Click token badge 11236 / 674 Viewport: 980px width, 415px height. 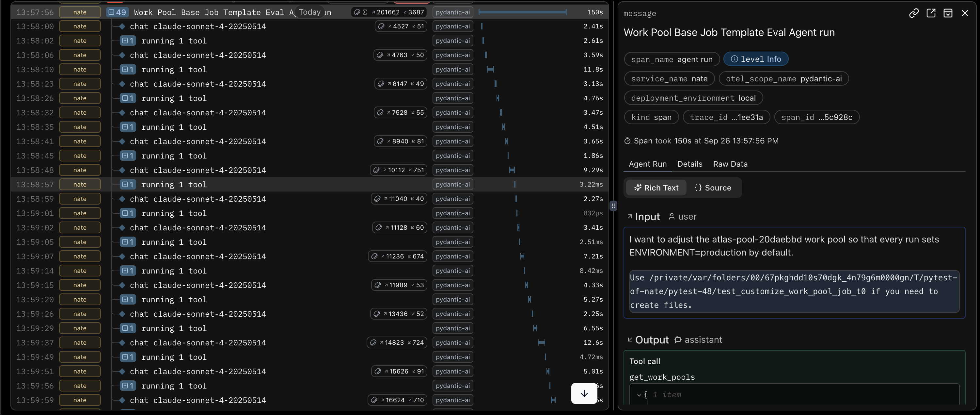pyautogui.click(x=397, y=256)
